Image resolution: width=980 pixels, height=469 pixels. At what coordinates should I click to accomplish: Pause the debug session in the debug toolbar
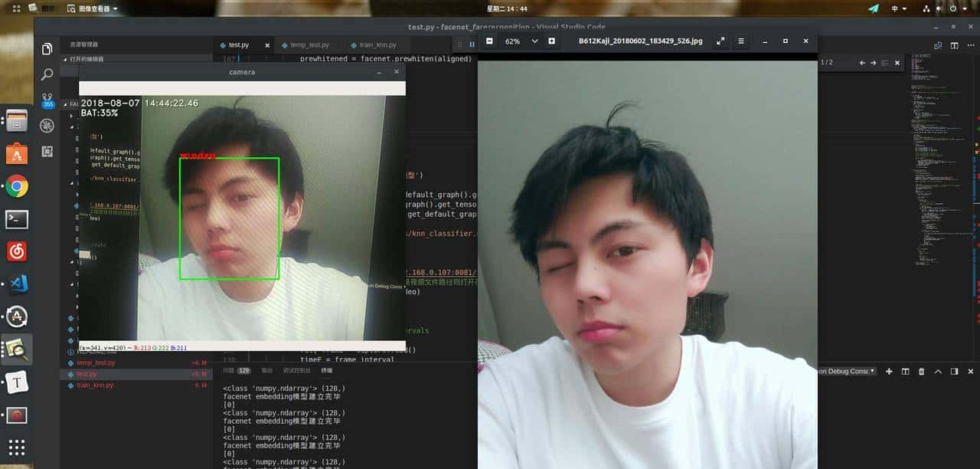472,45
